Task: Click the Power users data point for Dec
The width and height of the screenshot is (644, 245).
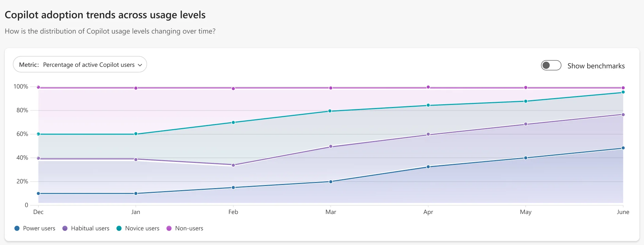Action: pyautogui.click(x=38, y=194)
